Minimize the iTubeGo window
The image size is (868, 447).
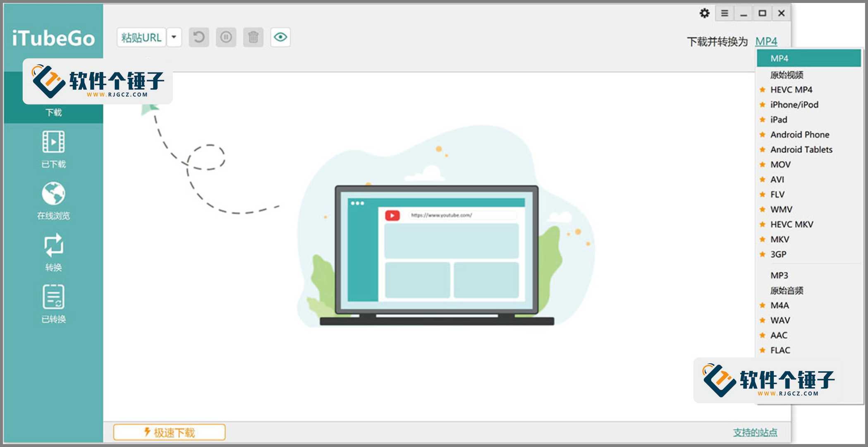[x=744, y=13]
